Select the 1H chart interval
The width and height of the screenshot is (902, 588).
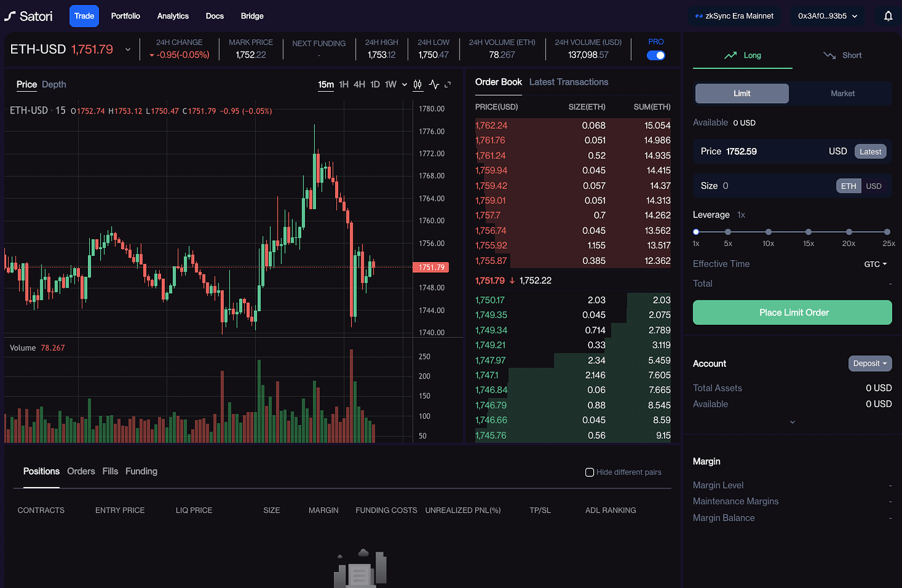click(x=344, y=84)
